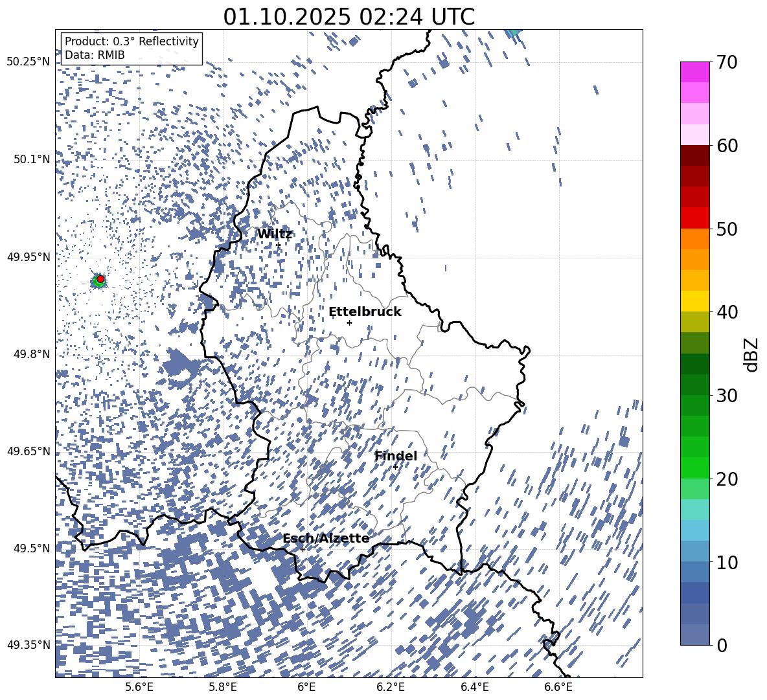Click the Findel location cross marker

pos(395,467)
